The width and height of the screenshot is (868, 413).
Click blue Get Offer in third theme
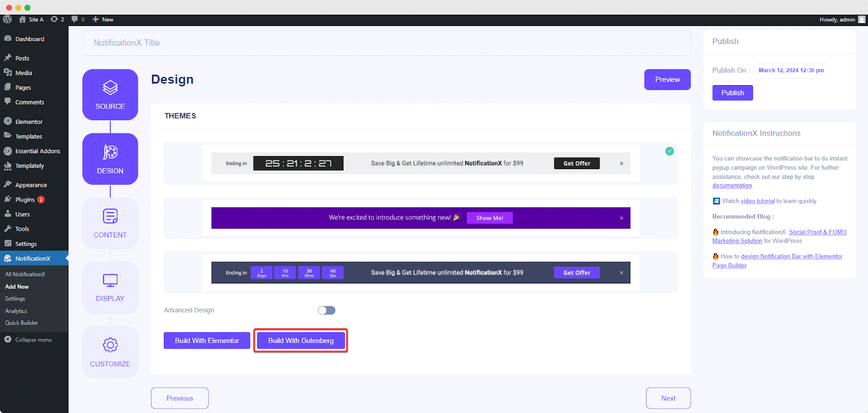577,273
